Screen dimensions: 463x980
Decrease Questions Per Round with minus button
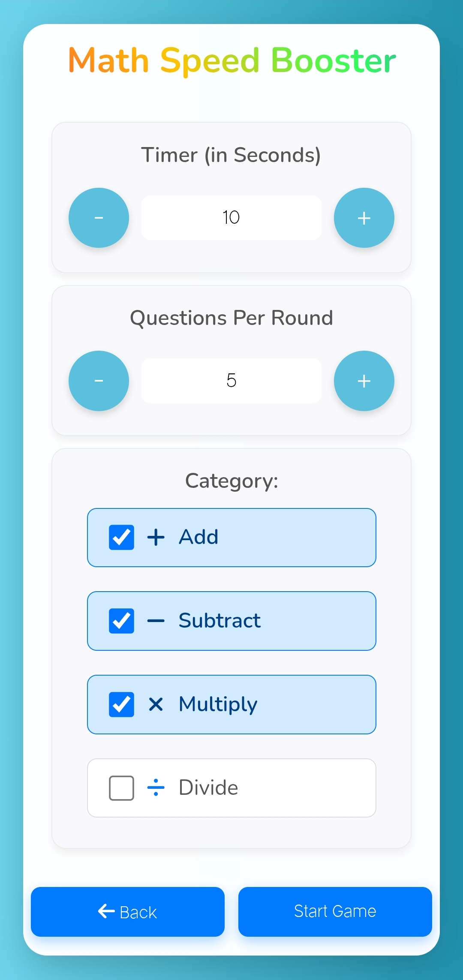coord(99,381)
